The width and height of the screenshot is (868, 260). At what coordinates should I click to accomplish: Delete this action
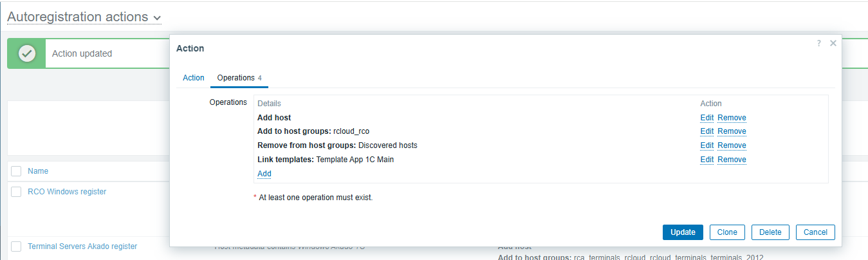[770, 232]
